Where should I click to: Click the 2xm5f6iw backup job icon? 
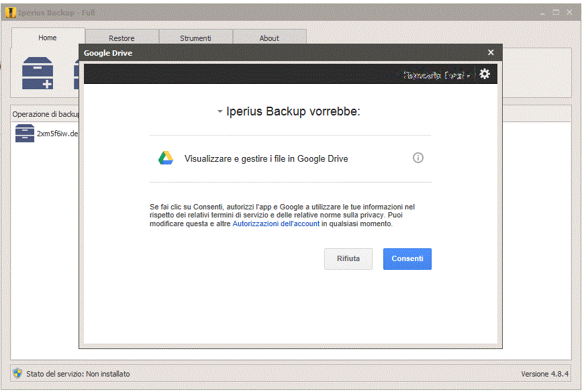click(24, 134)
